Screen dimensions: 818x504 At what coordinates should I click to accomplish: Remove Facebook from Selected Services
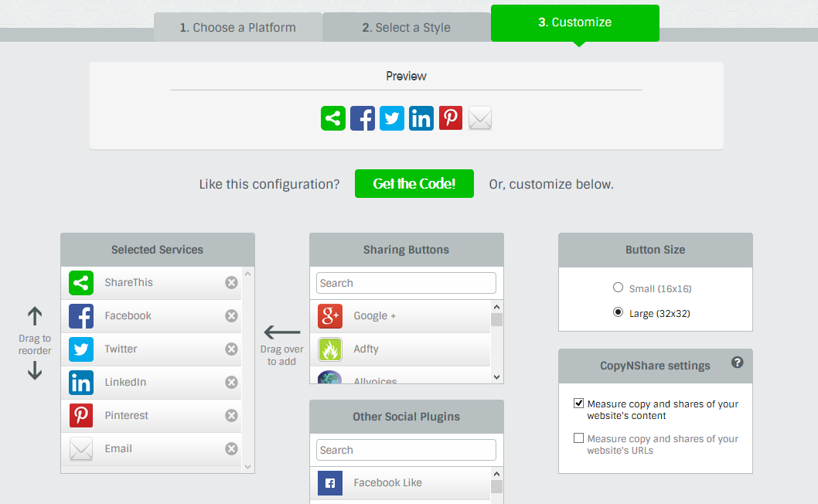[x=231, y=315]
